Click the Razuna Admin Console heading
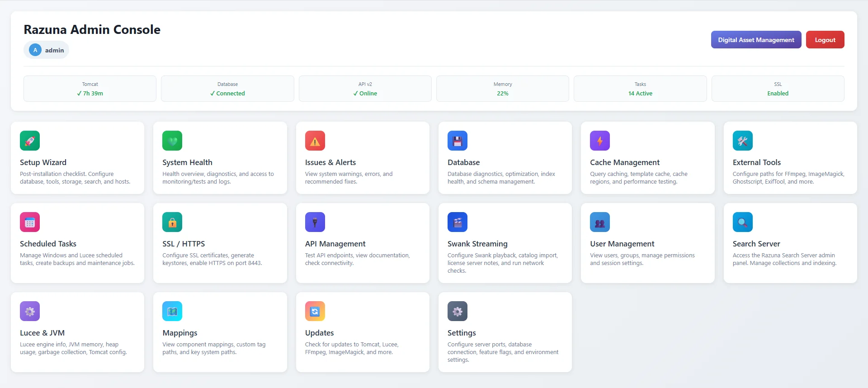The image size is (868, 388). coord(92,29)
